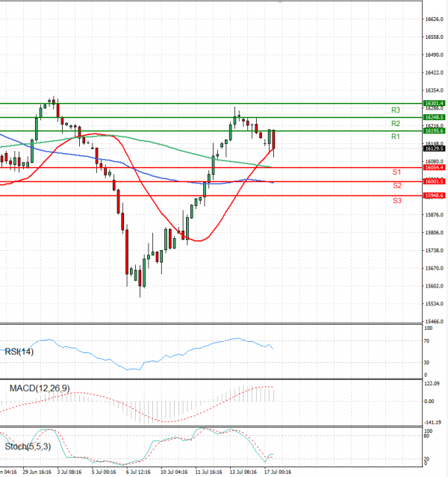Select the current price tag 16129.5
This screenshot has width=448, height=477.
tap(435, 149)
